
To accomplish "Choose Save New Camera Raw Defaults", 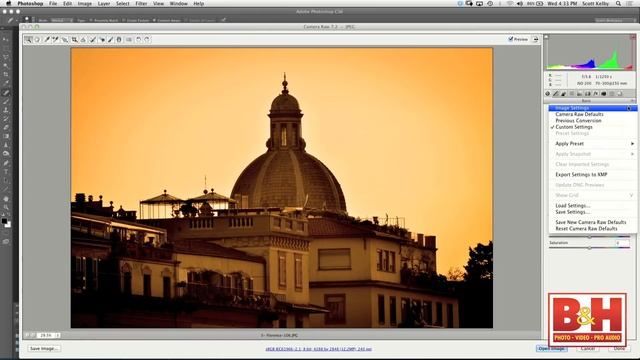I will tap(593, 222).
